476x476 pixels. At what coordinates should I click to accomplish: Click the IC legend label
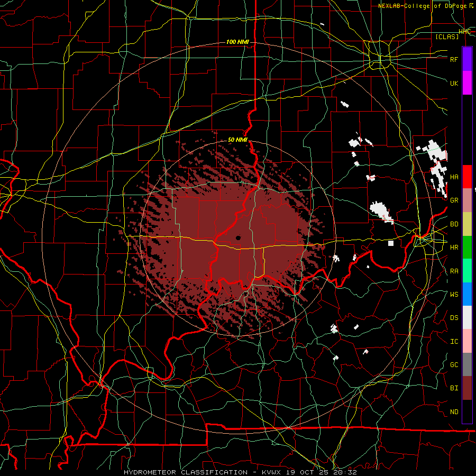454,342
